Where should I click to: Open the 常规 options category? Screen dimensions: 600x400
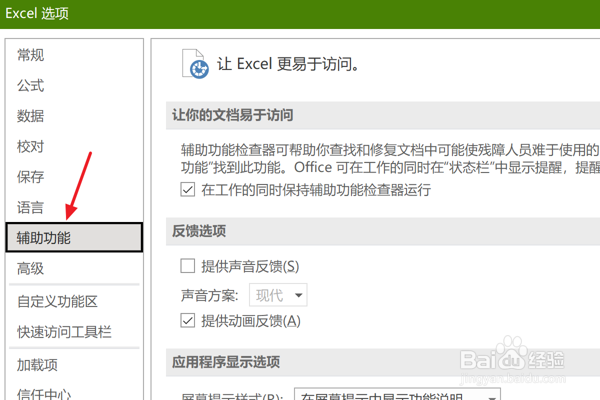click(31, 55)
